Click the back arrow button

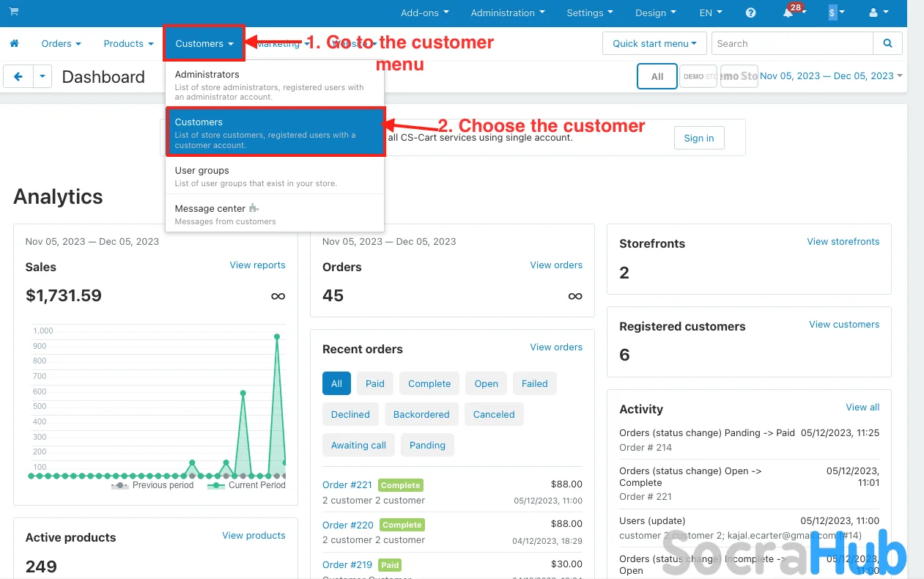(x=18, y=76)
